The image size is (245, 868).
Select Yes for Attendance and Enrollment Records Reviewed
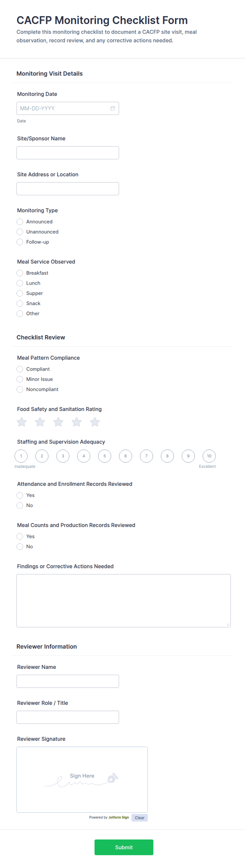[x=20, y=495]
